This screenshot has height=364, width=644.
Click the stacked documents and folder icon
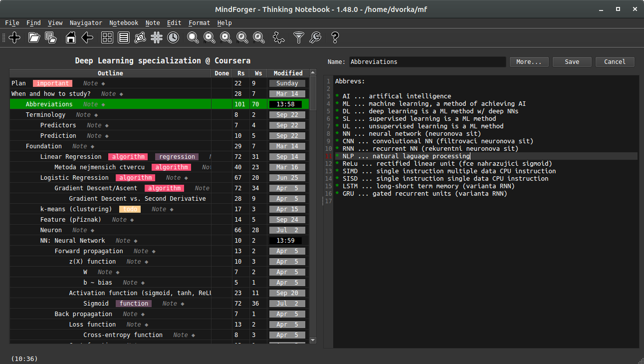(51, 38)
